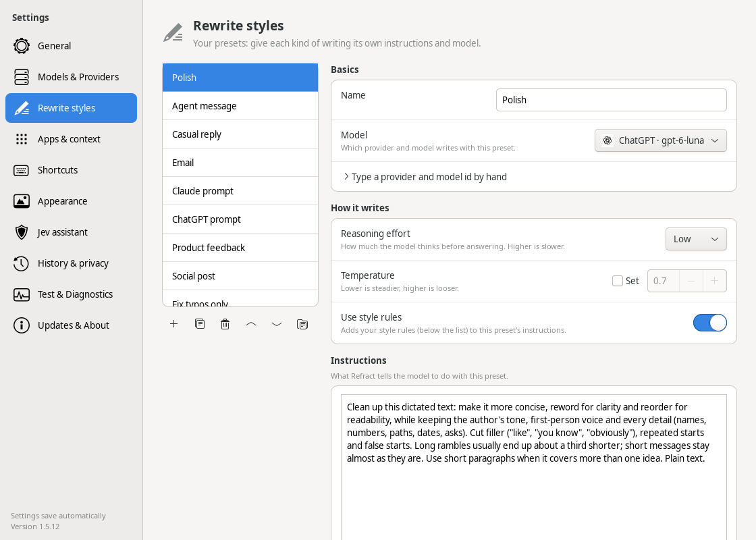Click the copy-stack icon after the arrows
Screen dimensions: 756x540
[302, 324]
